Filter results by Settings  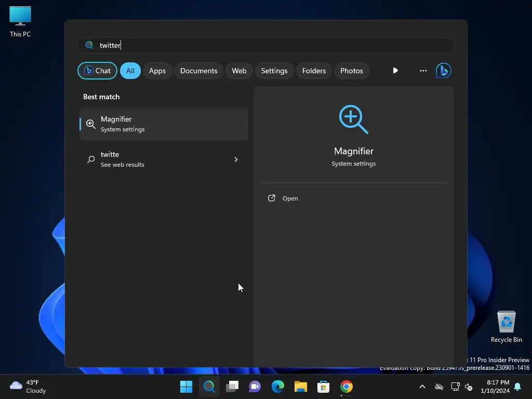pyautogui.click(x=274, y=71)
